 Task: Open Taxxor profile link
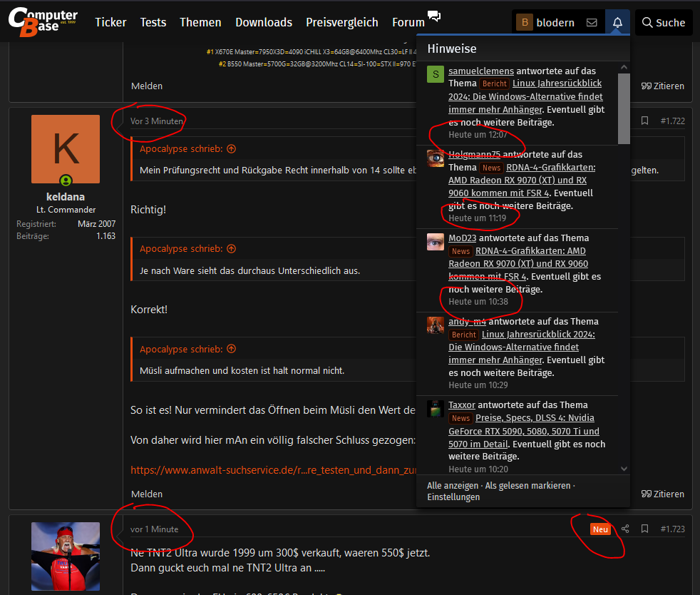click(x=462, y=405)
